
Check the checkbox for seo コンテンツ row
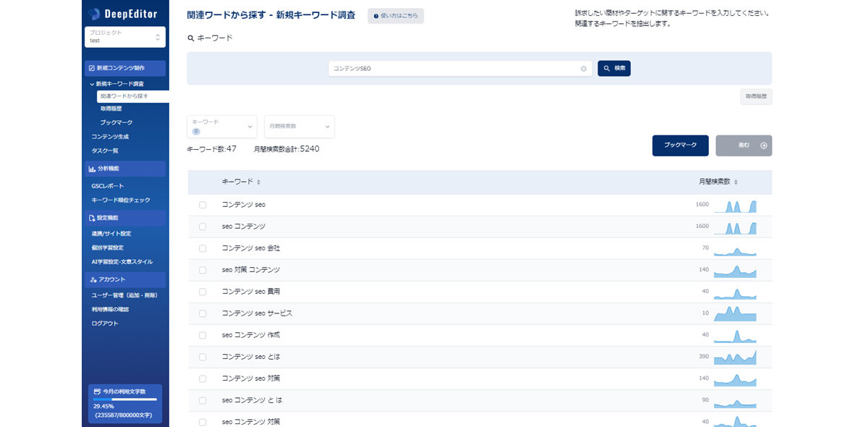202,227
